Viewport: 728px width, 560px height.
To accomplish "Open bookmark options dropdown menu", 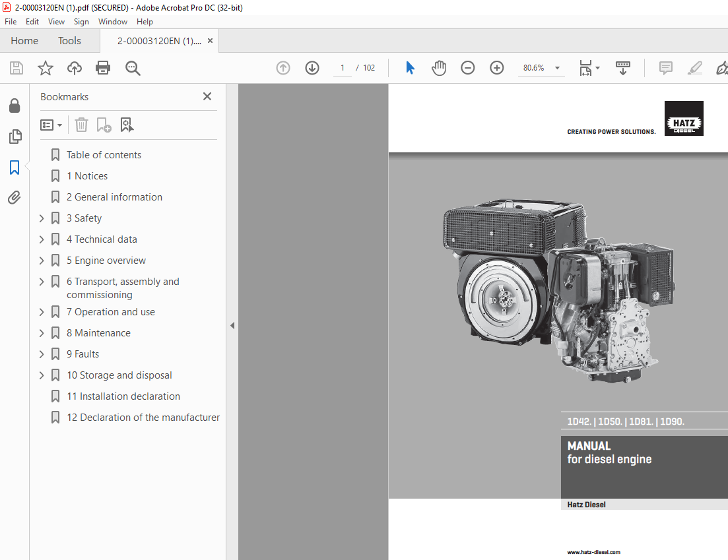I will 51,125.
